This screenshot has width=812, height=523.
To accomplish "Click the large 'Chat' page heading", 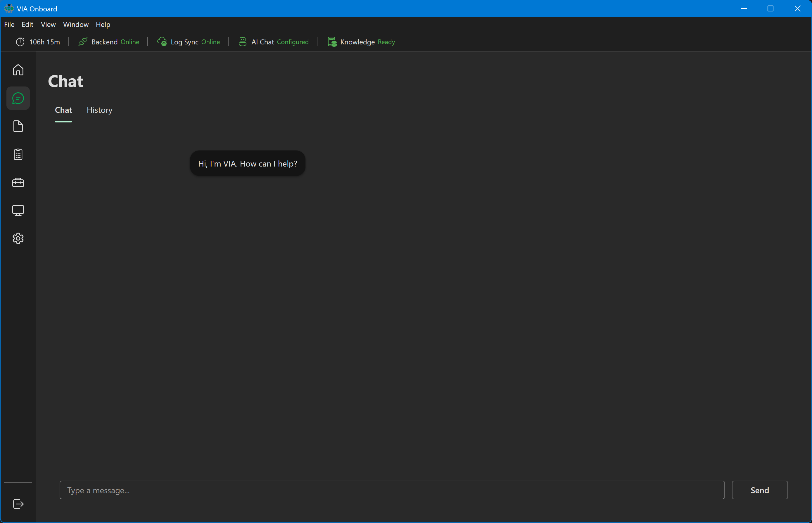I will click(x=65, y=81).
